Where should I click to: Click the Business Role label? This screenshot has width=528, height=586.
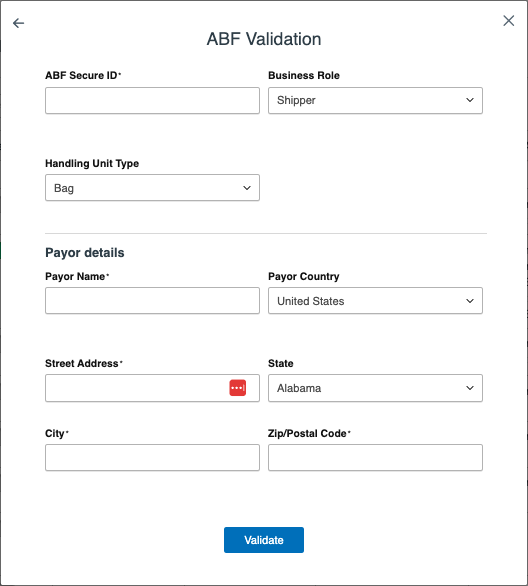[x=304, y=75]
